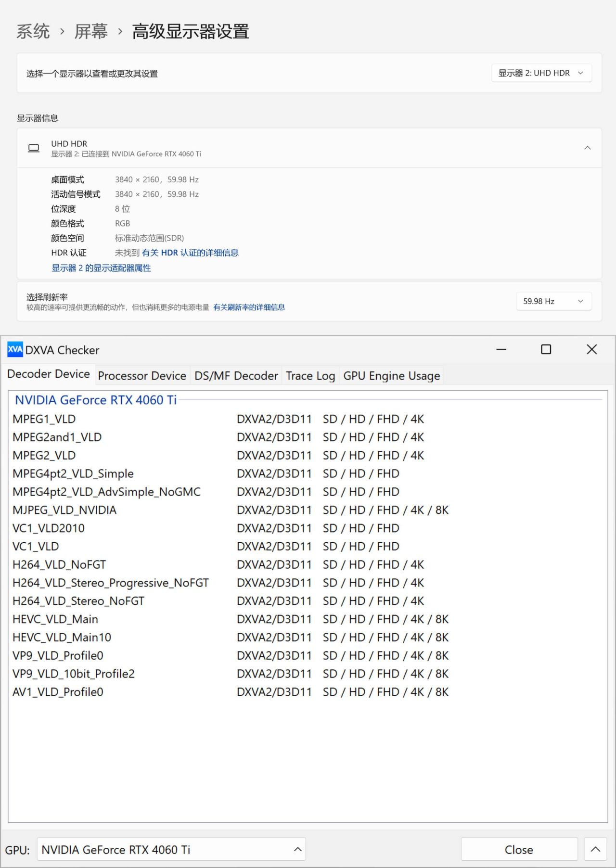Open the 59.98 Hz refresh rate dropdown
Image resolution: width=616 pixels, height=868 pixels.
pos(554,301)
